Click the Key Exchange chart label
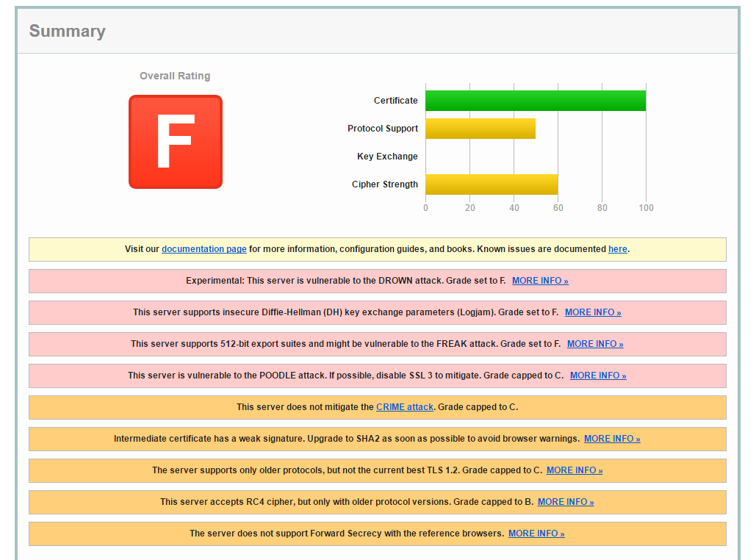756x560 pixels. 387,157
